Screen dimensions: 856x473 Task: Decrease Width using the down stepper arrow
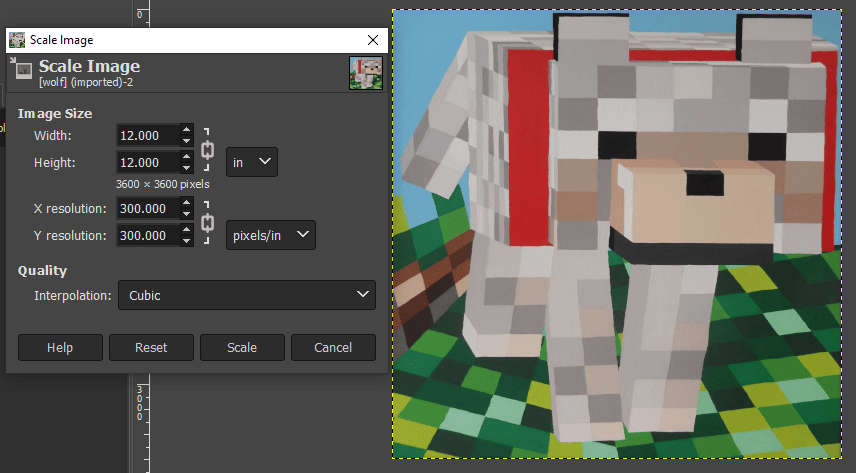(x=187, y=141)
